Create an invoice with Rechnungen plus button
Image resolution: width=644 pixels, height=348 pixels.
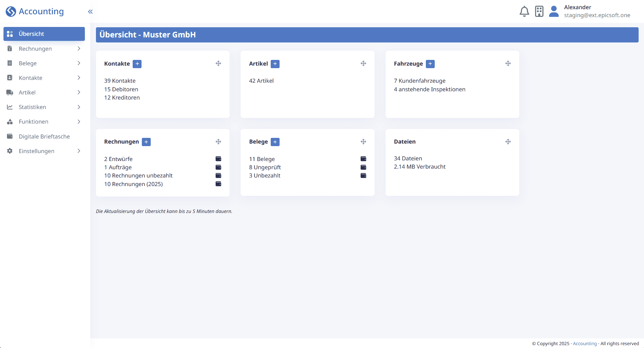[146, 142]
